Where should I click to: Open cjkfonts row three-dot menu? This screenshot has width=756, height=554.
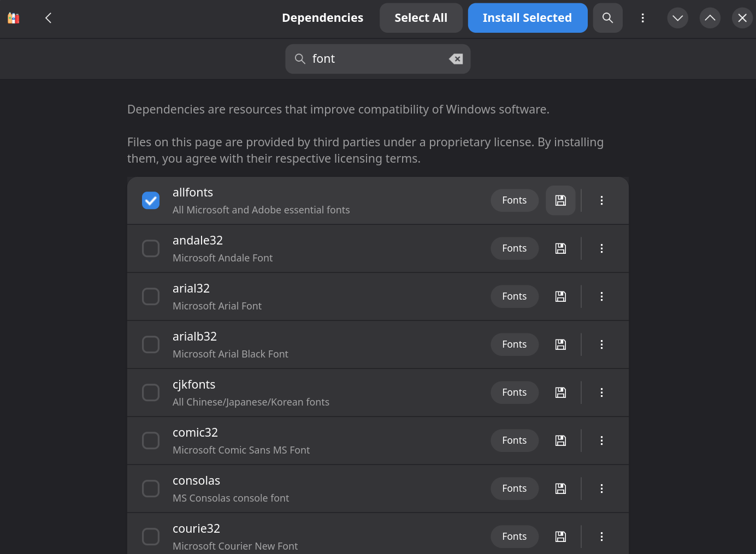(601, 392)
